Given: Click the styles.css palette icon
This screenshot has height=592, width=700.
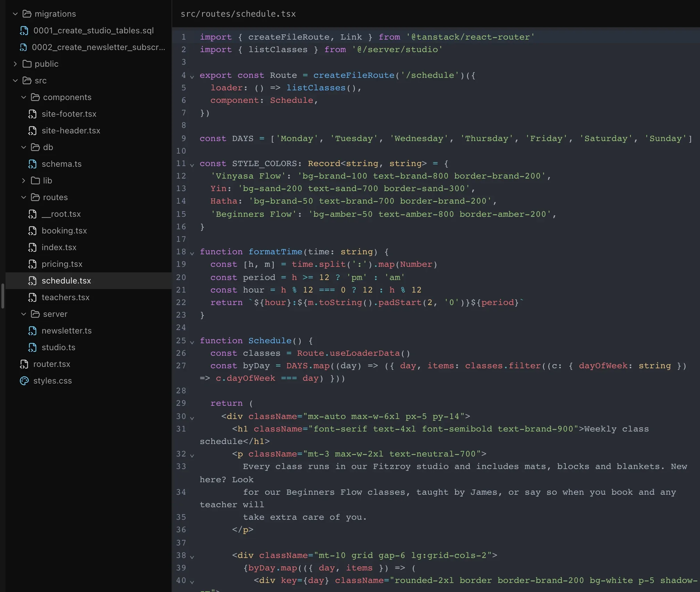Looking at the screenshot, I should (24, 381).
